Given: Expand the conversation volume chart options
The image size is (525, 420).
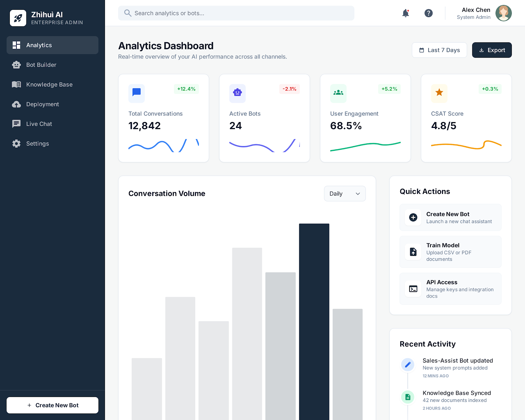Looking at the screenshot, I should tap(358, 194).
